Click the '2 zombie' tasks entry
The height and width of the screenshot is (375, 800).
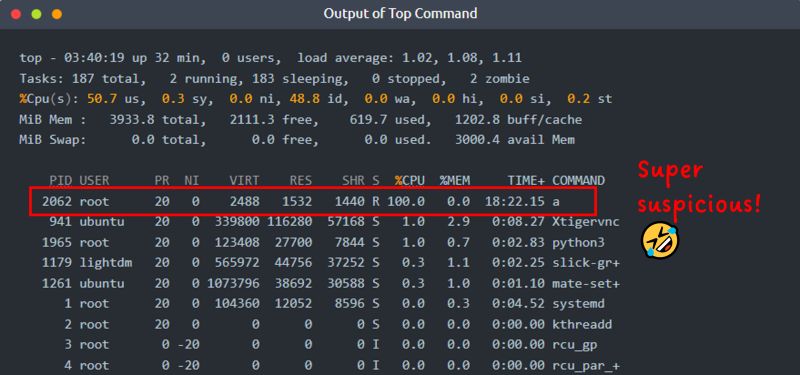tap(499, 79)
